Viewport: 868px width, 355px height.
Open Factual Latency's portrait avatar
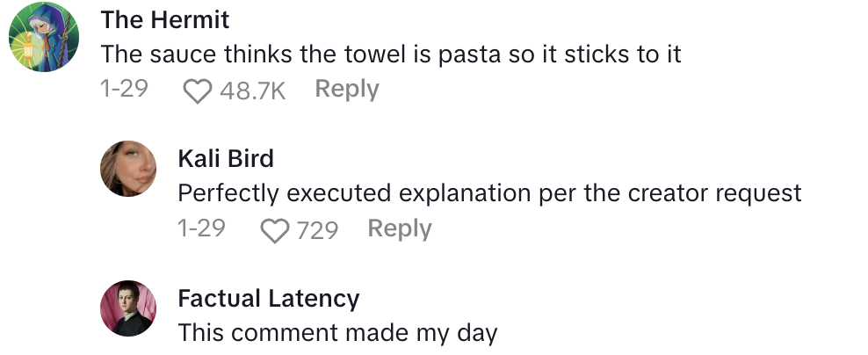click(128, 308)
